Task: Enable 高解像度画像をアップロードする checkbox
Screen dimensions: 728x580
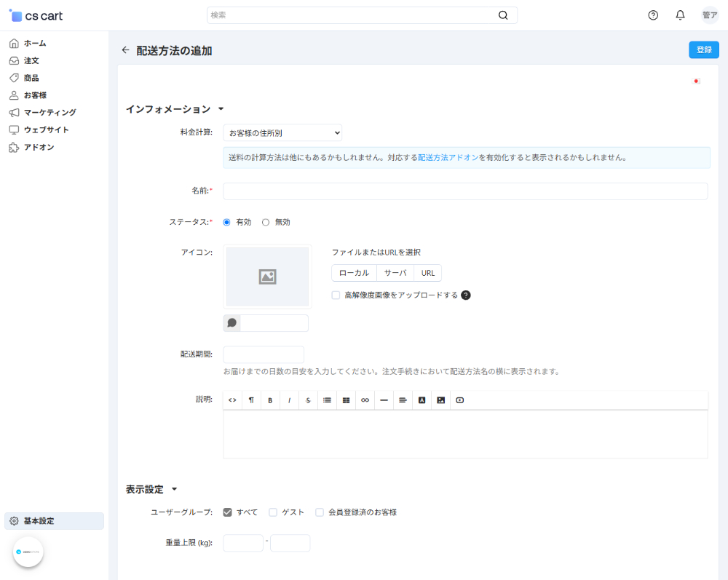Action: 336,295
